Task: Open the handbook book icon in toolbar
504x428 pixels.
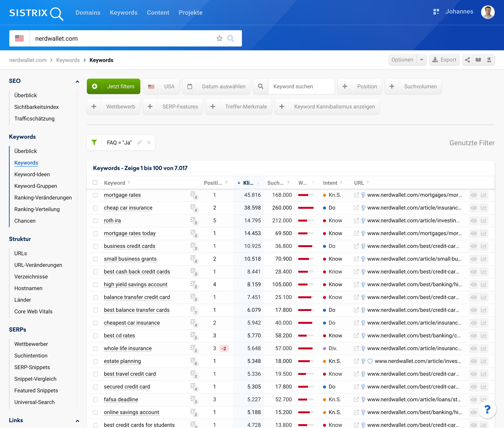Action: (478, 60)
